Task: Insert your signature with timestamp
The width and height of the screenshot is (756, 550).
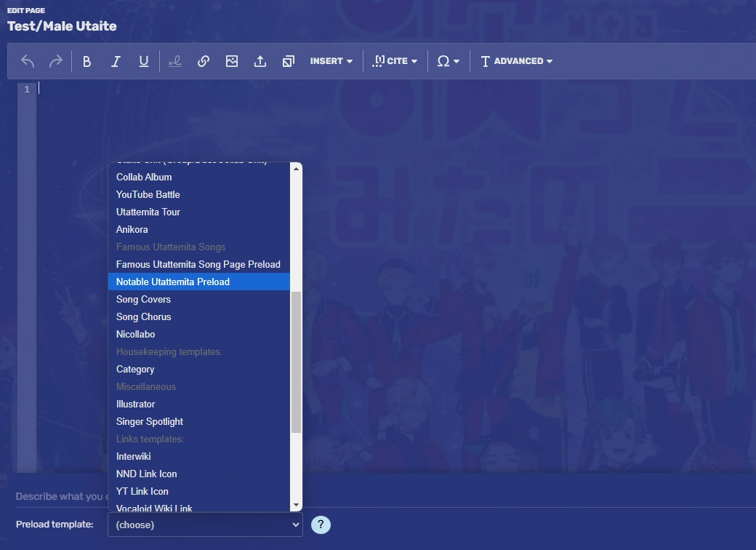Action: 175,61
